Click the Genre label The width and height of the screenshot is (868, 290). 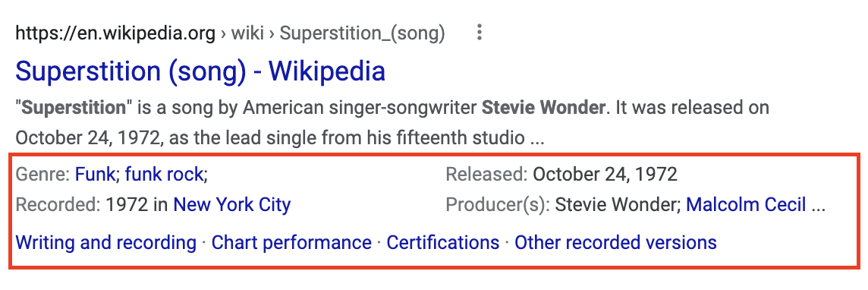[43, 175]
